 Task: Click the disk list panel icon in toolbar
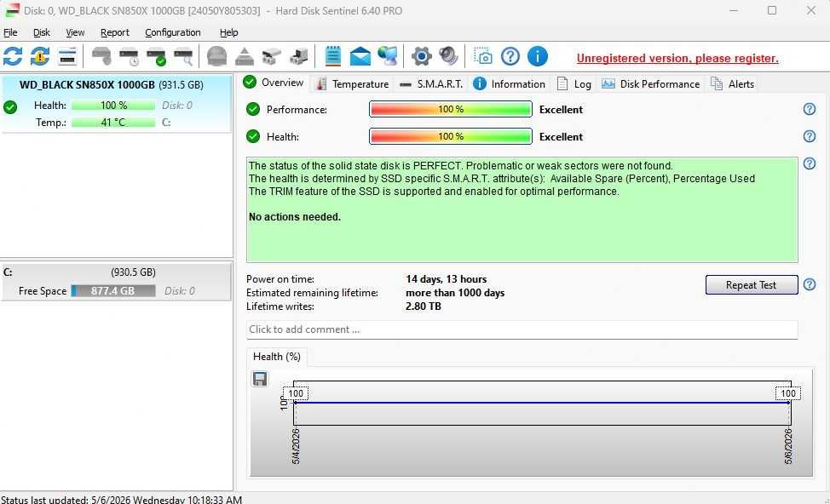coord(68,56)
